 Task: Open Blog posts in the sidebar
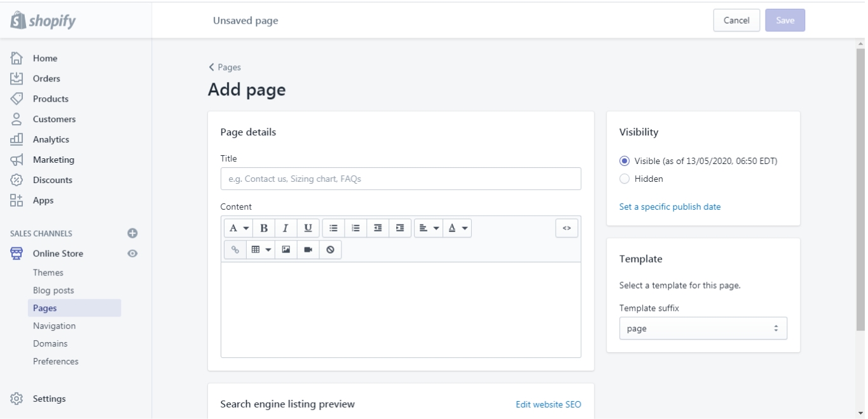(53, 291)
